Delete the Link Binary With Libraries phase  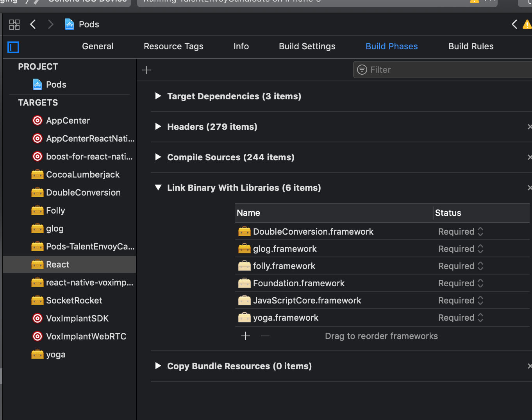tap(529, 188)
